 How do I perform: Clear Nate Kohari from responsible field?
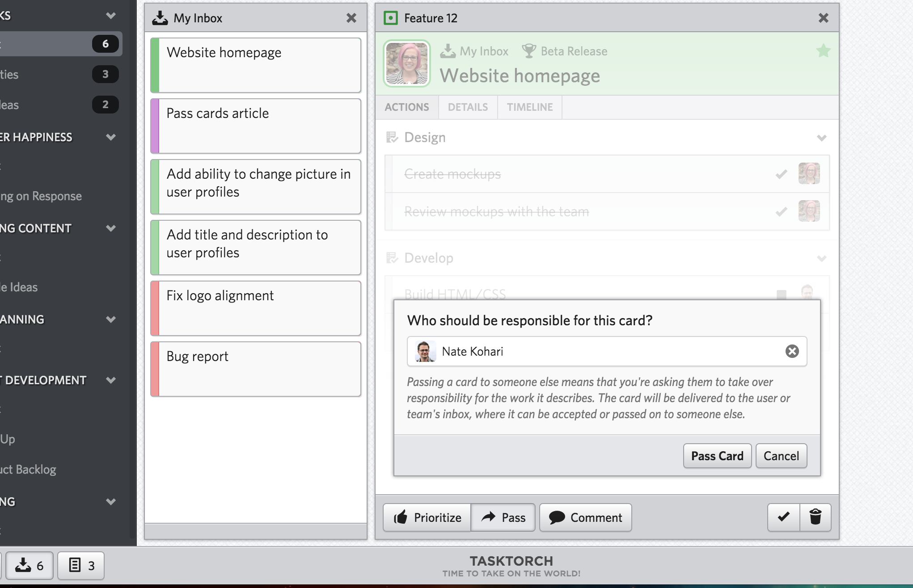pos(792,351)
